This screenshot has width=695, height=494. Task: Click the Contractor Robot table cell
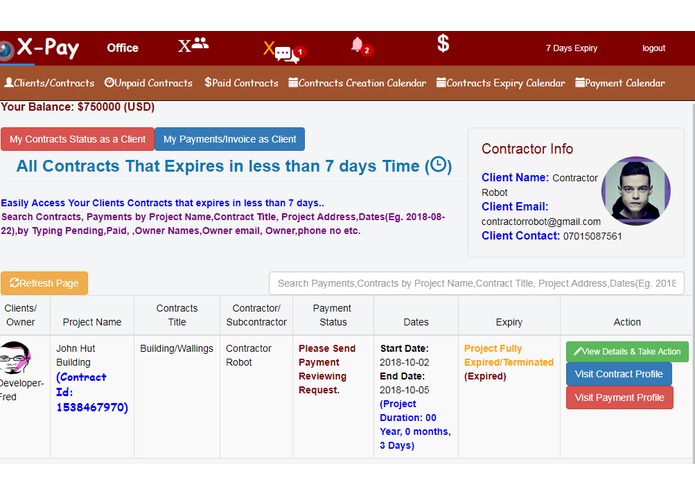(x=248, y=355)
